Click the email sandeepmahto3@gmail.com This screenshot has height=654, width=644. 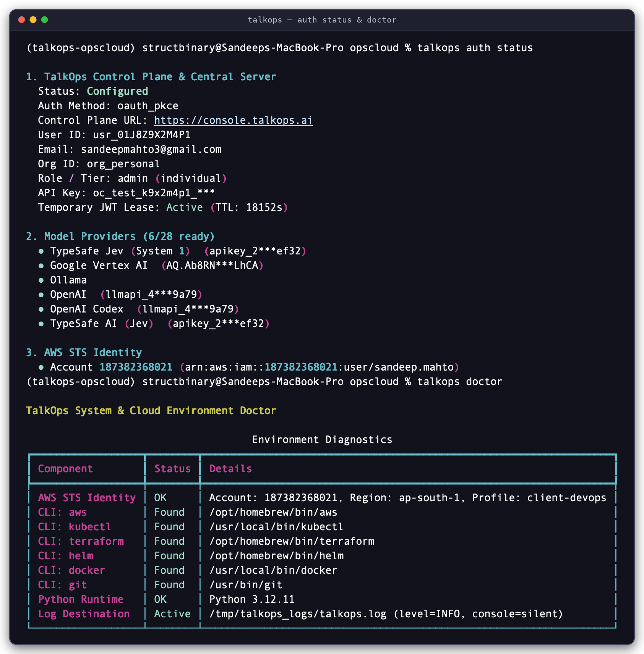(x=151, y=149)
